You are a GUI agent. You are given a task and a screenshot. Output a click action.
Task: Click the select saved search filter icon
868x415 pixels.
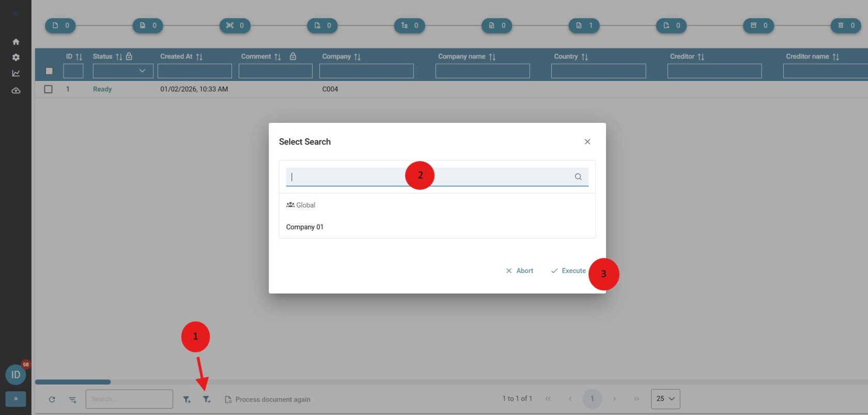pyautogui.click(x=207, y=399)
